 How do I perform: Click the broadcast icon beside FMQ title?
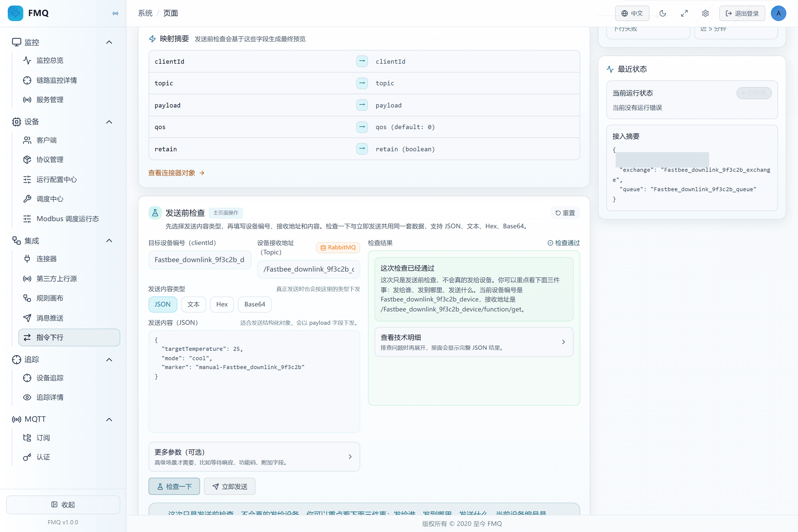[x=115, y=13]
